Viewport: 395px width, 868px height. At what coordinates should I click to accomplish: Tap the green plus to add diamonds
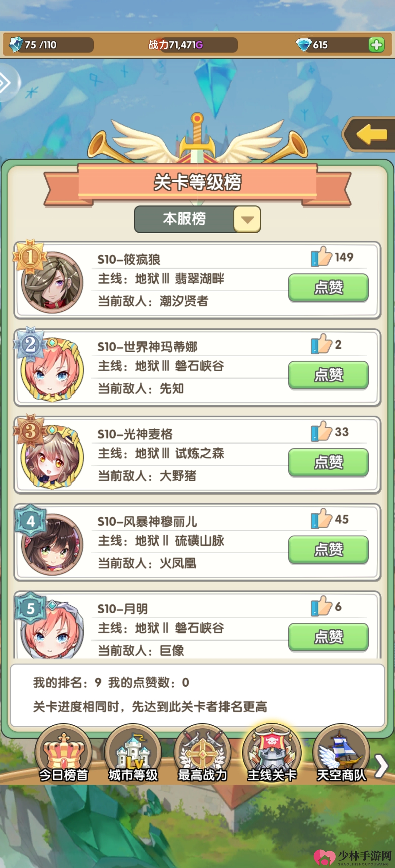coord(376,44)
